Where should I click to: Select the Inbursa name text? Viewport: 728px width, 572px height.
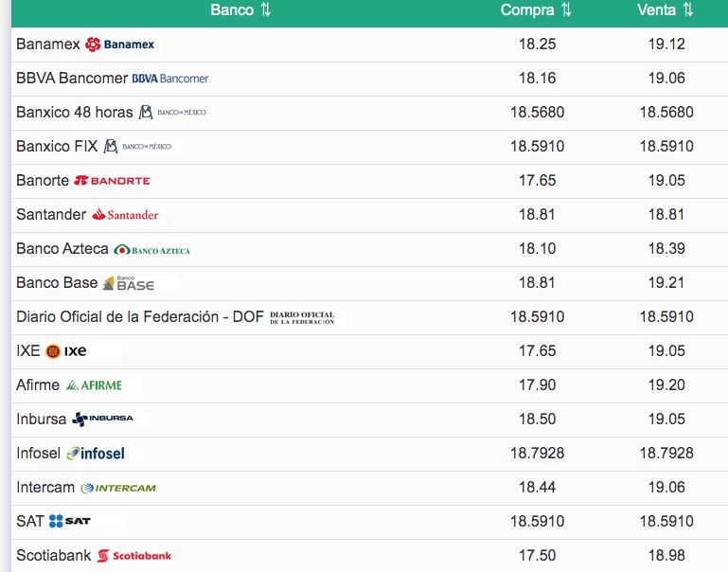(42, 420)
